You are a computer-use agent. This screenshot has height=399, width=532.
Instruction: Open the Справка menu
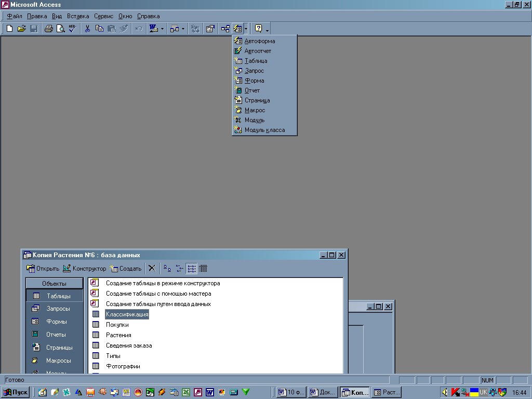[148, 16]
